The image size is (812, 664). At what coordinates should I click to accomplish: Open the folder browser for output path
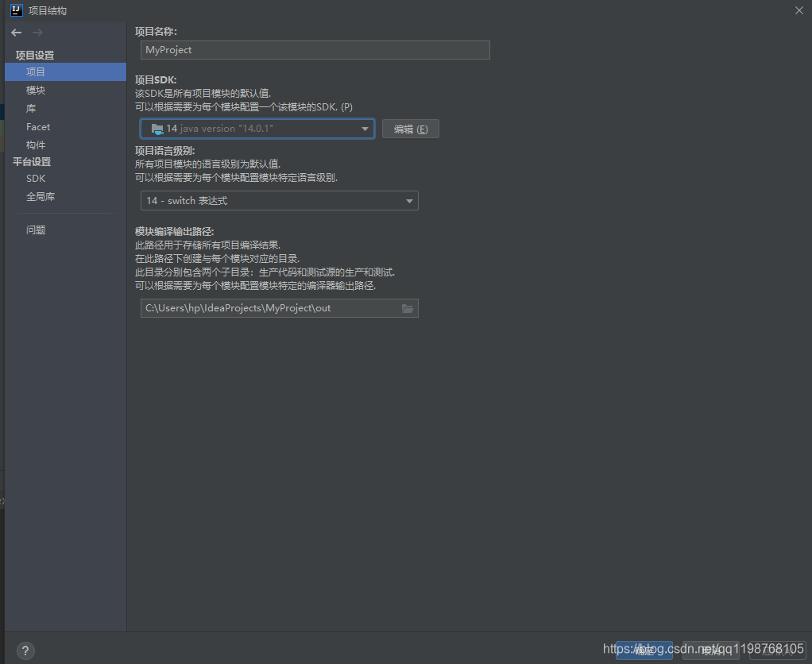[407, 307]
